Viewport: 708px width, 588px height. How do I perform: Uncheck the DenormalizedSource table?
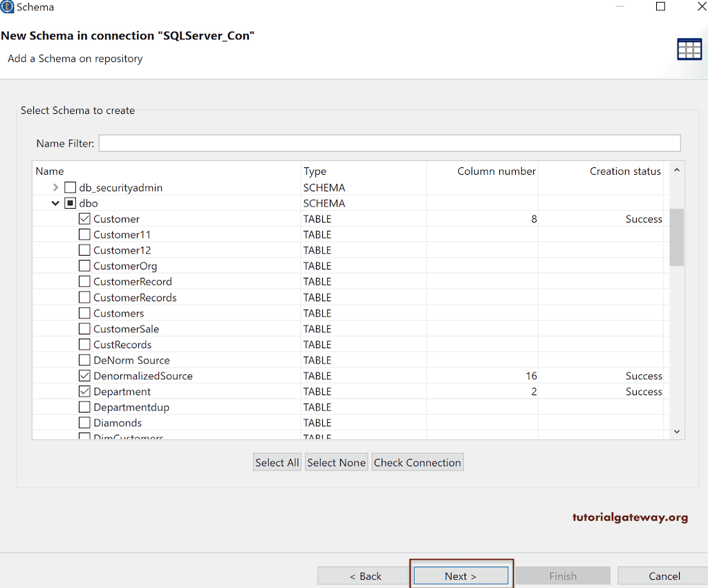(x=84, y=375)
